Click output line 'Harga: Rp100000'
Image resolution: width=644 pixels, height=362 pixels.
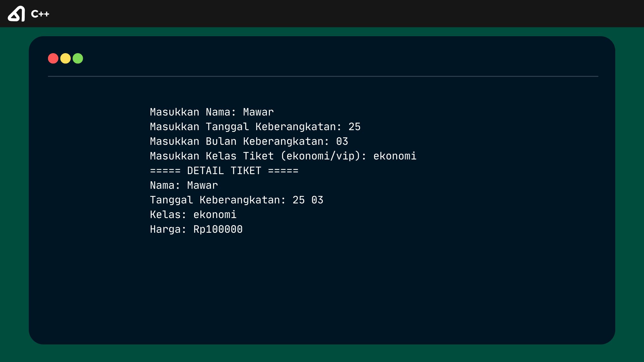tap(196, 229)
